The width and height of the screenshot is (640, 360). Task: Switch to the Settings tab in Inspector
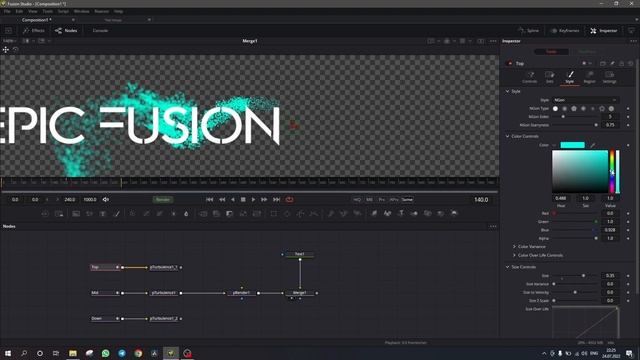coord(609,77)
